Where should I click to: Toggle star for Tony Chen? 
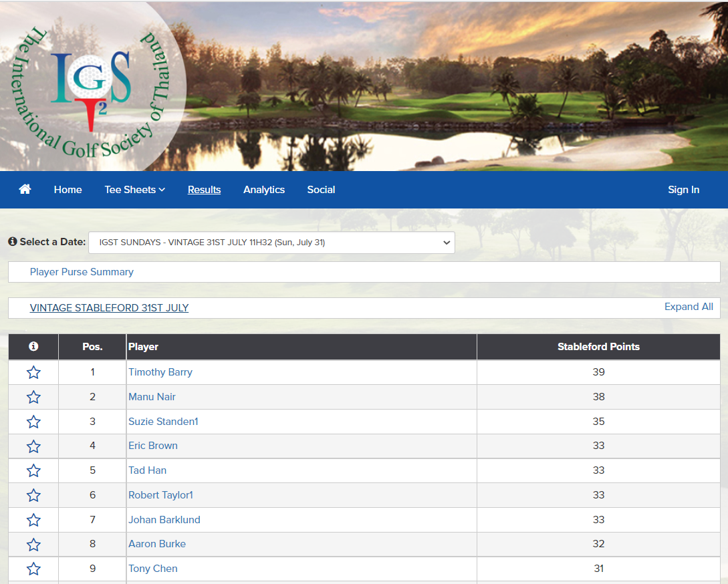[x=33, y=569]
